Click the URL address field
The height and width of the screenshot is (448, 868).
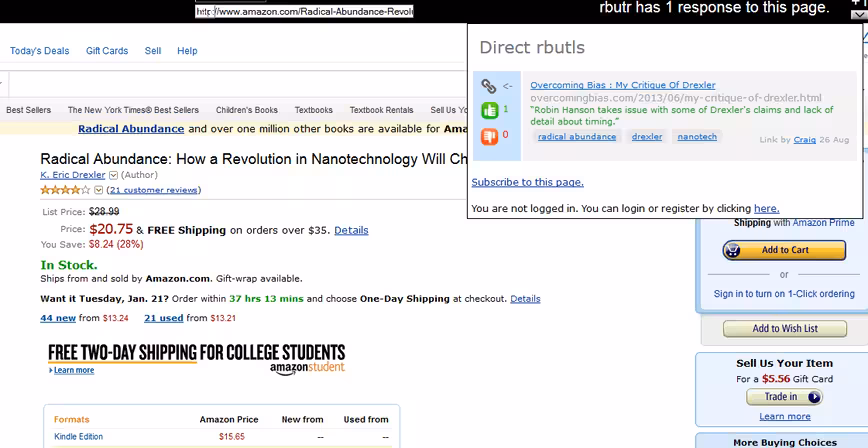pyautogui.click(x=304, y=11)
